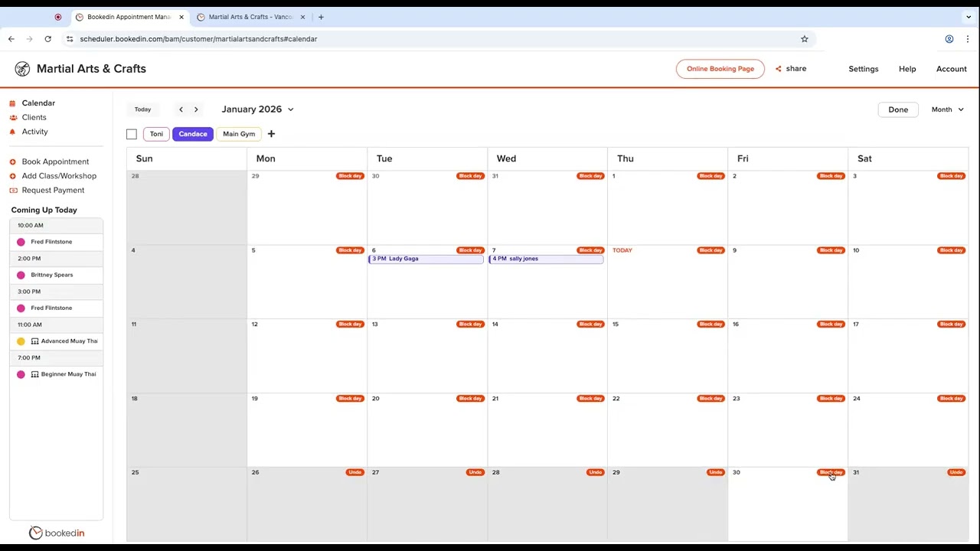
Task: Go to next month arrow
Action: click(x=196, y=109)
